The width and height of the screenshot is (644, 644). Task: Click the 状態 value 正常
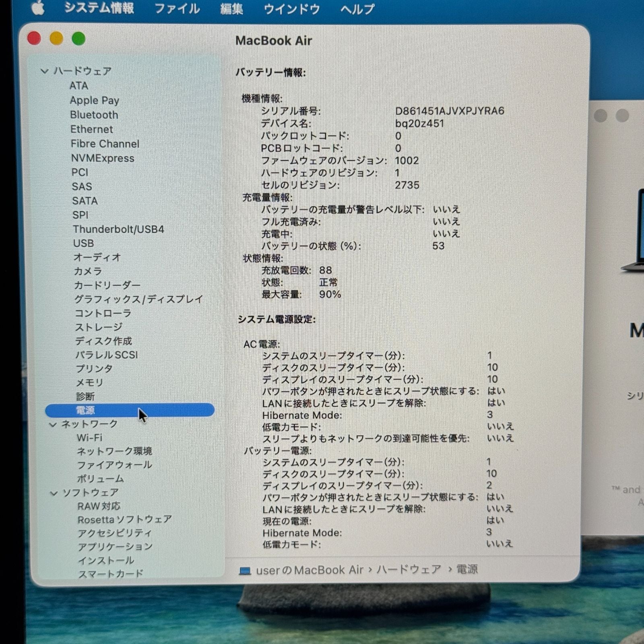328,283
